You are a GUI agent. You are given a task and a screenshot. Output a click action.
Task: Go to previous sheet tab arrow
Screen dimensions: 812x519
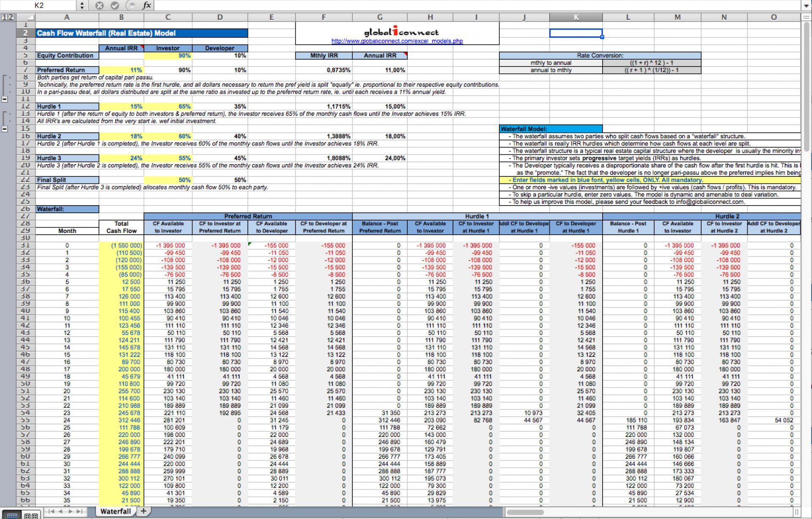click(60, 511)
